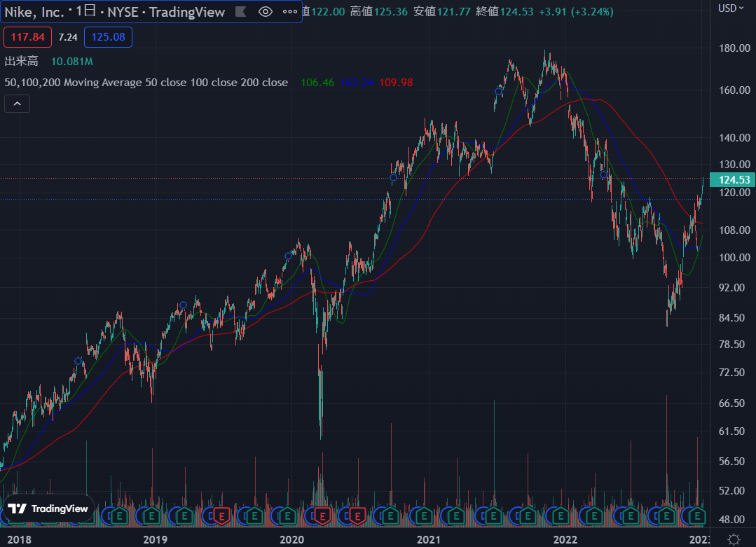
Task: Click the 10.081M volume value
Action: (72, 61)
